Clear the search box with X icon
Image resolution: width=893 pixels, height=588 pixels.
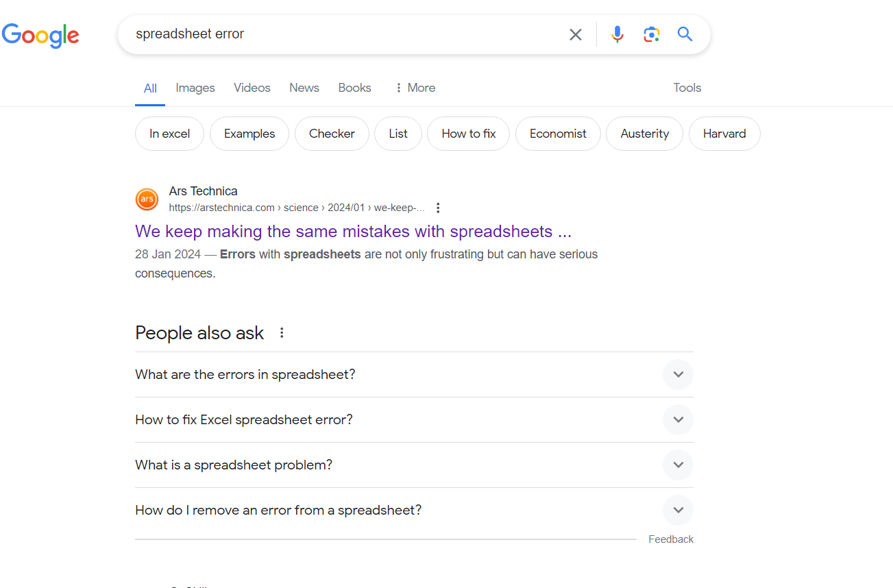576,34
